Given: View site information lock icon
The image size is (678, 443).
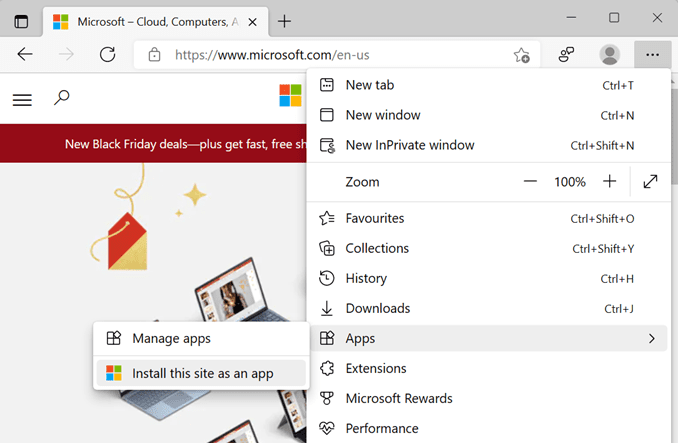Looking at the screenshot, I should tap(154, 55).
